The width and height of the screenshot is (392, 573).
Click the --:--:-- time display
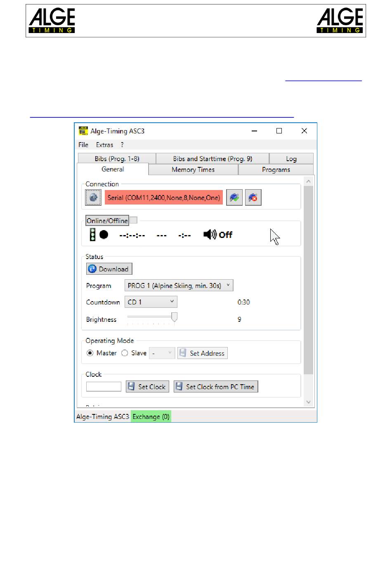132,235
